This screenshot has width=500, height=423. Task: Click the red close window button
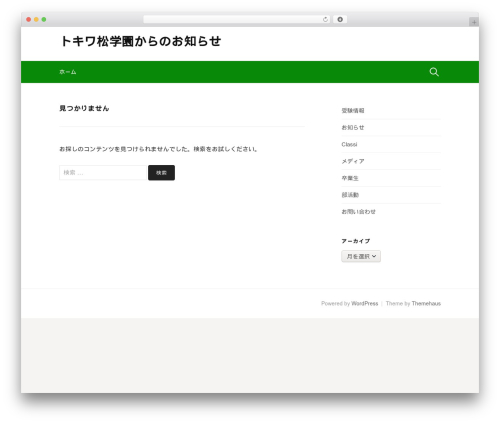(x=29, y=20)
